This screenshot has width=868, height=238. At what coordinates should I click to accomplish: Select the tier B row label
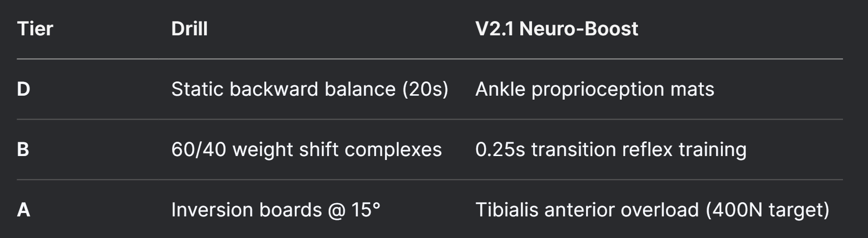pos(23,150)
